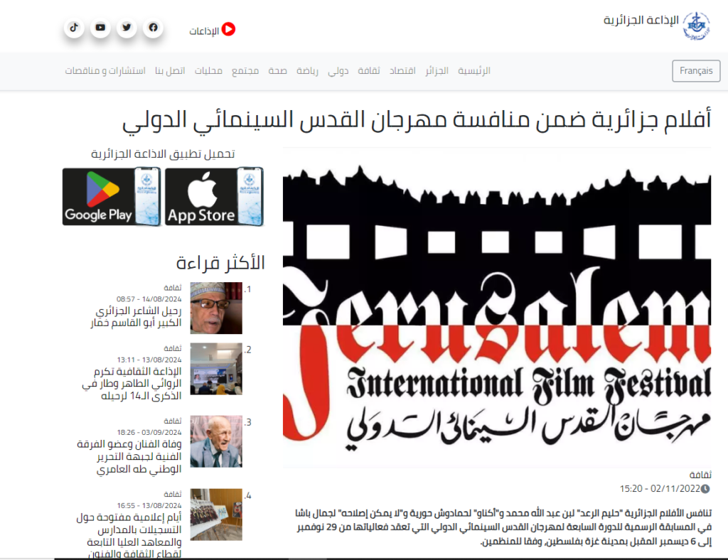Open the الجزائر menu item
The width and height of the screenshot is (728, 560).
pos(437,70)
